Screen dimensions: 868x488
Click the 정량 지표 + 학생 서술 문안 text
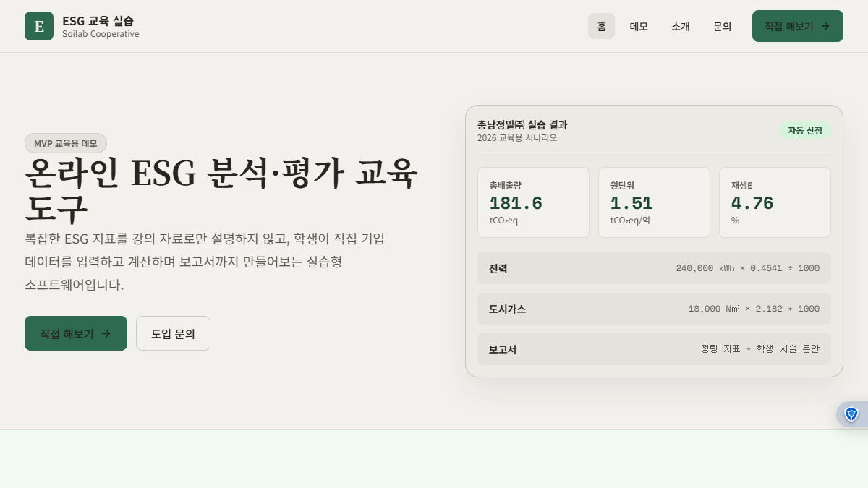pyautogui.click(x=759, y=348)
